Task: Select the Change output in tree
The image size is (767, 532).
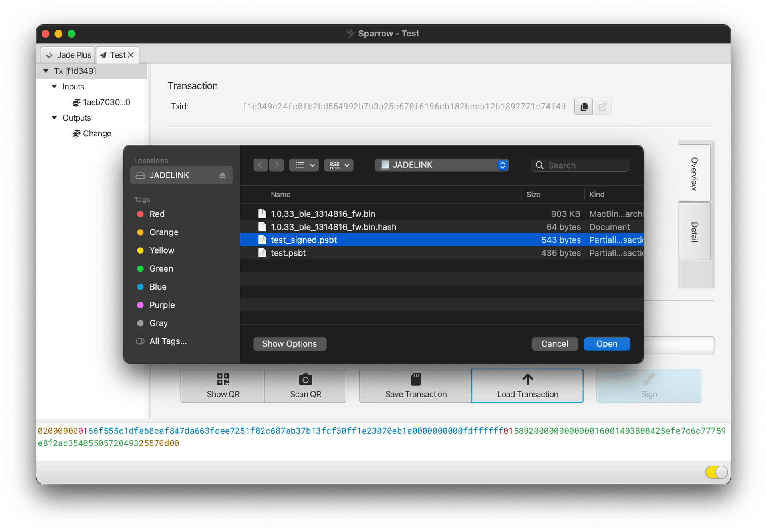Action: [x=97, y=134]
